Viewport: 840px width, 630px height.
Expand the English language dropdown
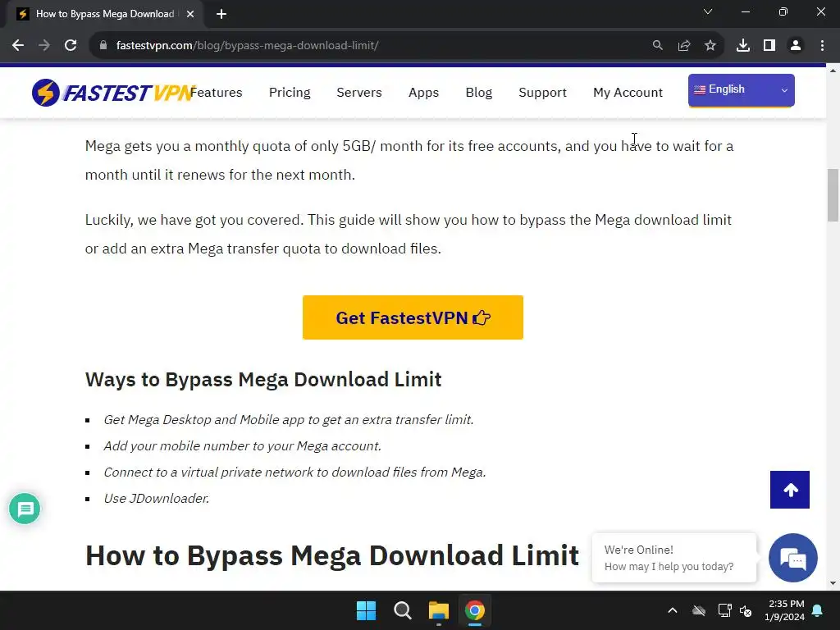pos(742,90)
